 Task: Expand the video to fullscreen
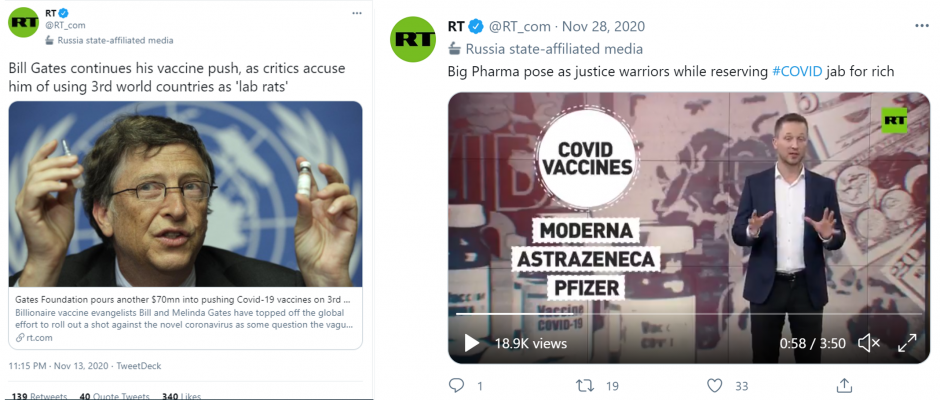click(906, 343)
